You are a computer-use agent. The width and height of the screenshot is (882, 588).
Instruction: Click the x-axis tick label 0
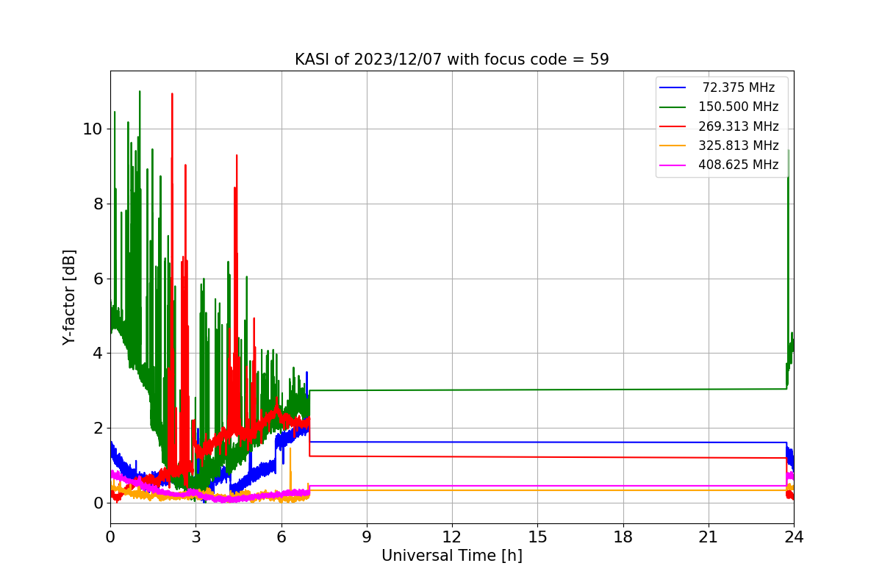coord(110,537)
